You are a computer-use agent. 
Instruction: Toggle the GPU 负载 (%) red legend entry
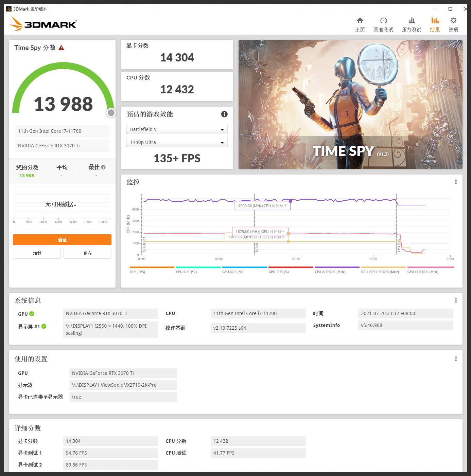(291, 270)
